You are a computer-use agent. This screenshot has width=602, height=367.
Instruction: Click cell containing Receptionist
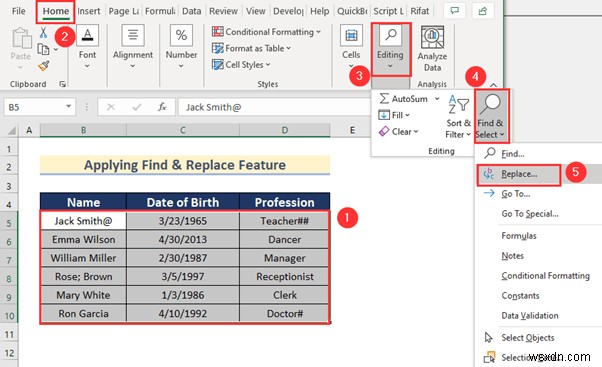pos(284,277)
